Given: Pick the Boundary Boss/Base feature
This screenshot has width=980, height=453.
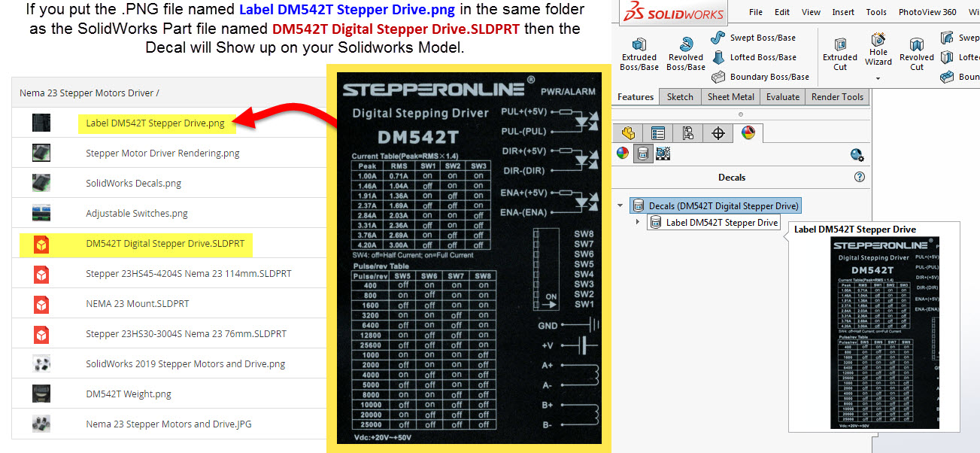Looking at the screenshot, I should 760,77.
